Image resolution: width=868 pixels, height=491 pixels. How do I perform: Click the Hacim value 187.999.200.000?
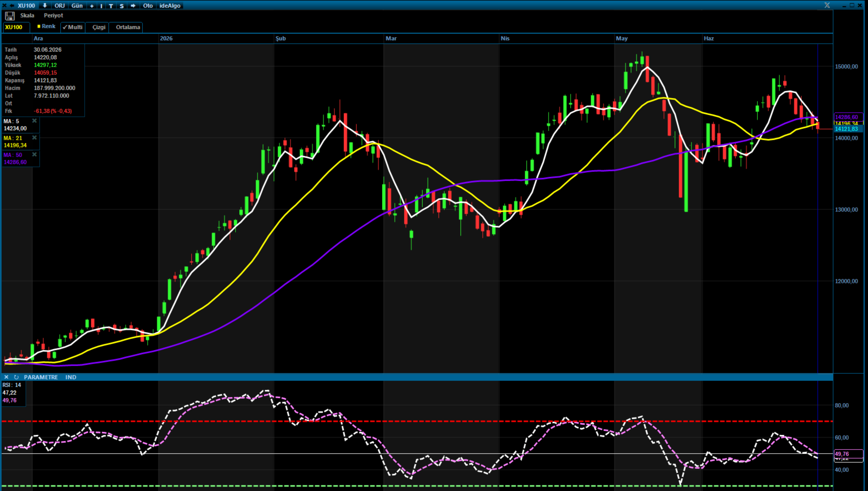[55, 88]
